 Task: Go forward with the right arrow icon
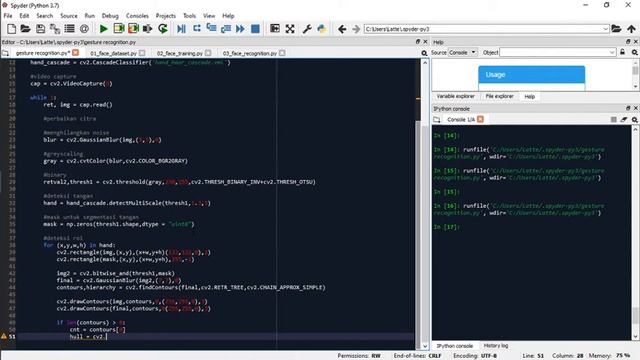356,29
